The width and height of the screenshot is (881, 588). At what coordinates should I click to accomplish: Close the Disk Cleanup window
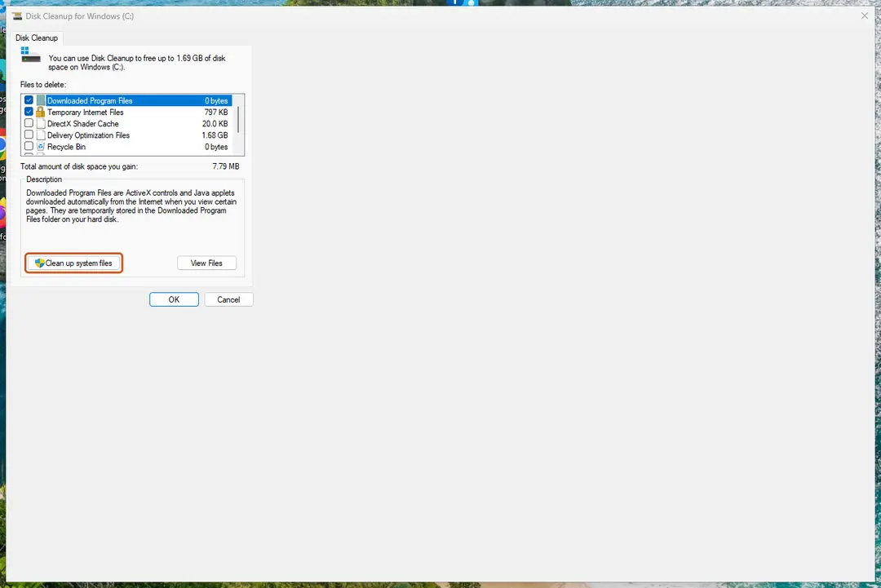click(864, 15)
